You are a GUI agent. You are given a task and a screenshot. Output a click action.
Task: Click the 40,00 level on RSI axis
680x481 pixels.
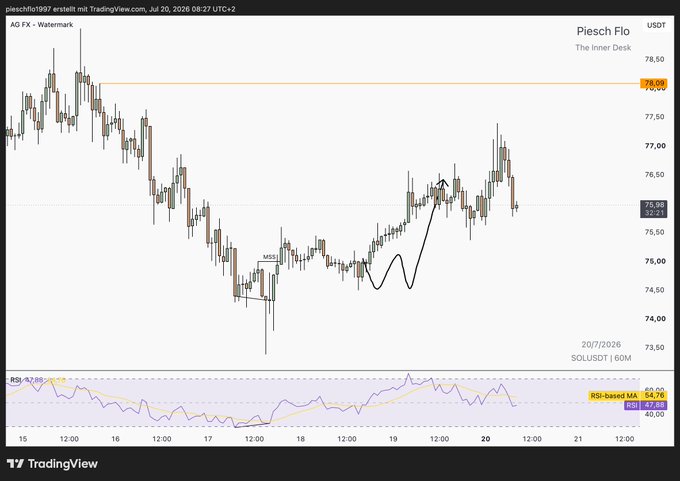click(654, 414)
